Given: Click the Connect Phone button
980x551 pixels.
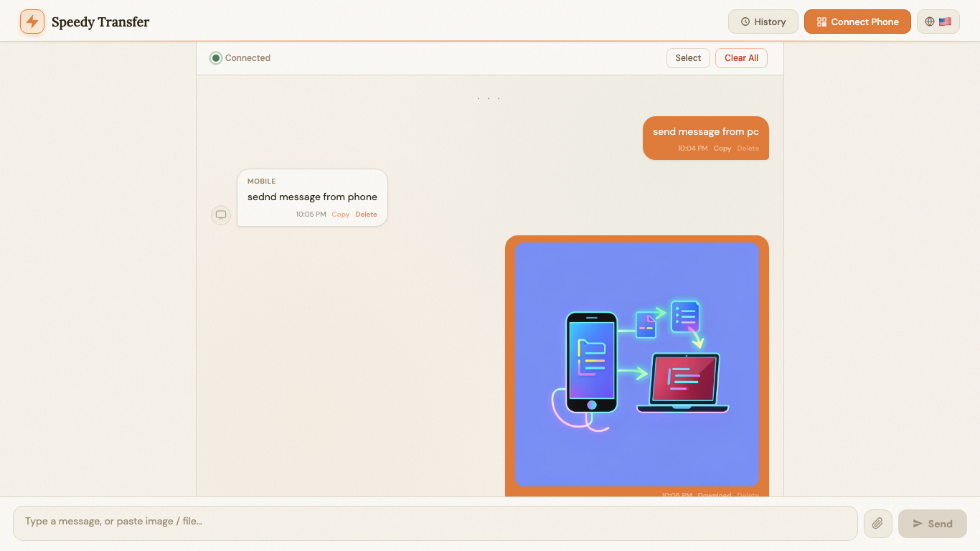Looking at the screenshot, I should click(857, 22).
